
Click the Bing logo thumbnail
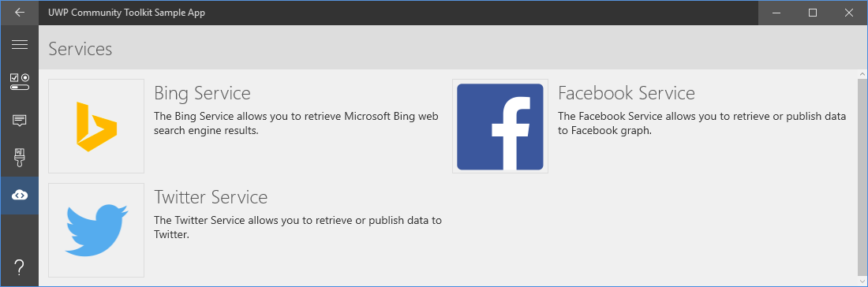pyautogui.click(x=96, y=126)
